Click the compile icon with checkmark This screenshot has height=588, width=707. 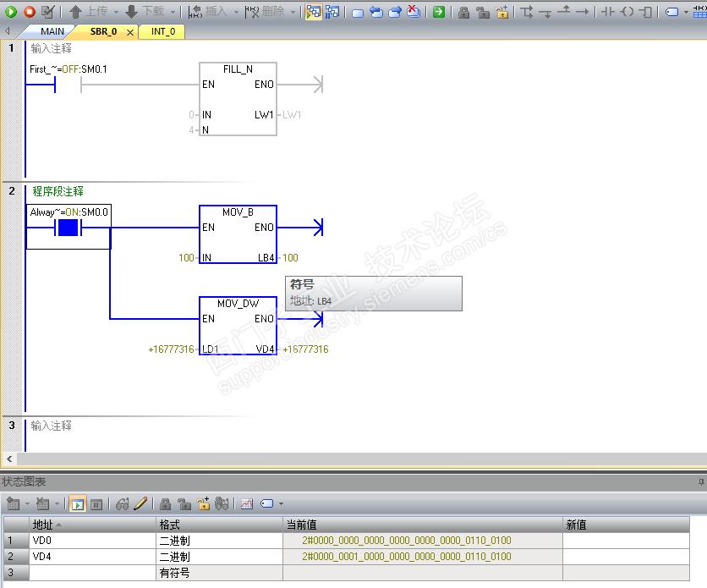click(48, 12)
